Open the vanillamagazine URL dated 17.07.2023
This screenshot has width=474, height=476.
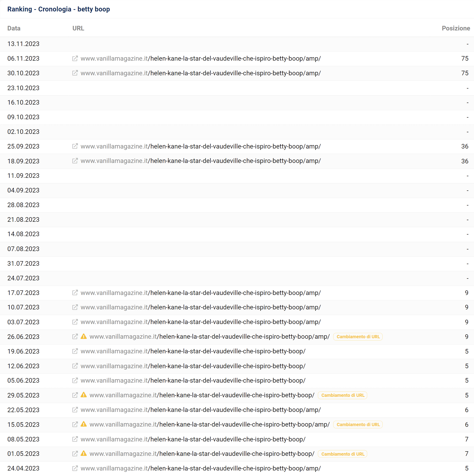coord(201,293)
